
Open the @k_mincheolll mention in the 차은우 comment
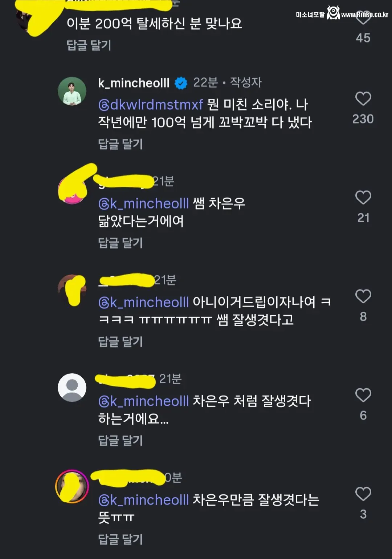[143, 203]
